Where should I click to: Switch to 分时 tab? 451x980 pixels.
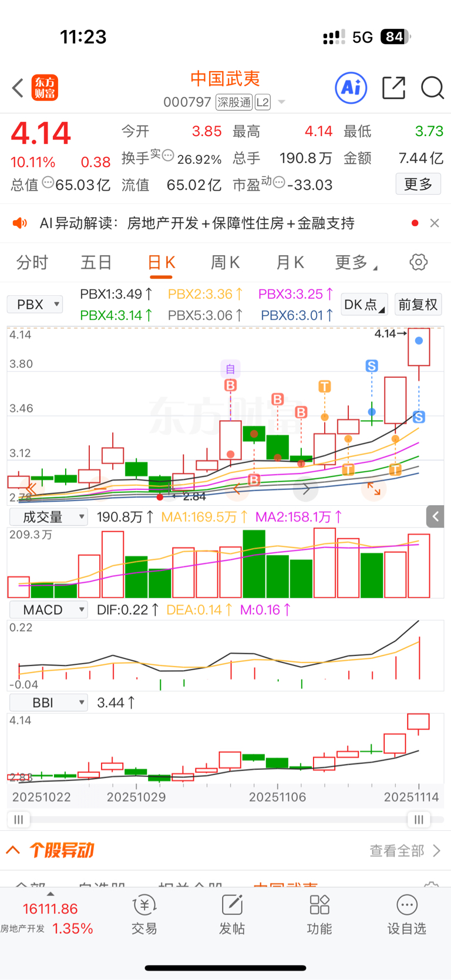pos(32,262)
